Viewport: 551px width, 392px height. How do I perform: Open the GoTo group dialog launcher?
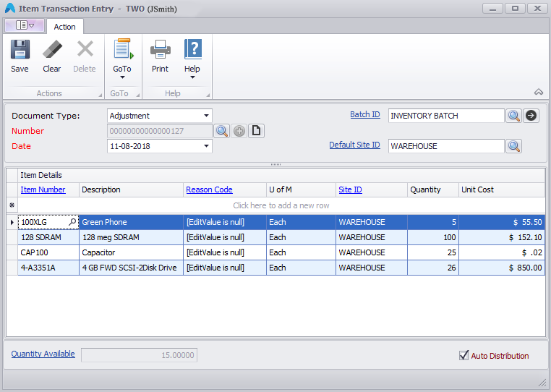pyautogui.click(x=137, y=95)
